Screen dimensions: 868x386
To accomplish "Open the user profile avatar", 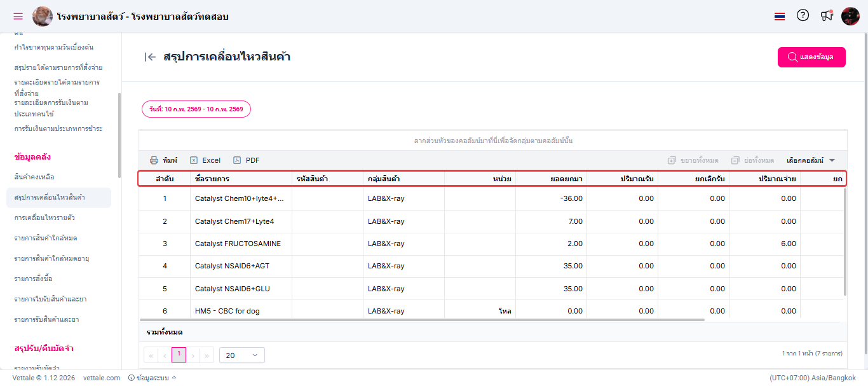I will (850, 16).
